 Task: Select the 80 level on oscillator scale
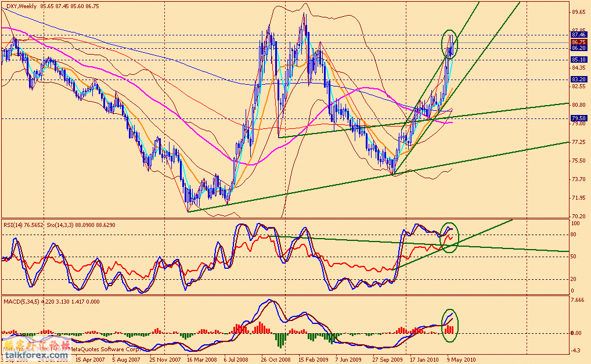[574, 235]
